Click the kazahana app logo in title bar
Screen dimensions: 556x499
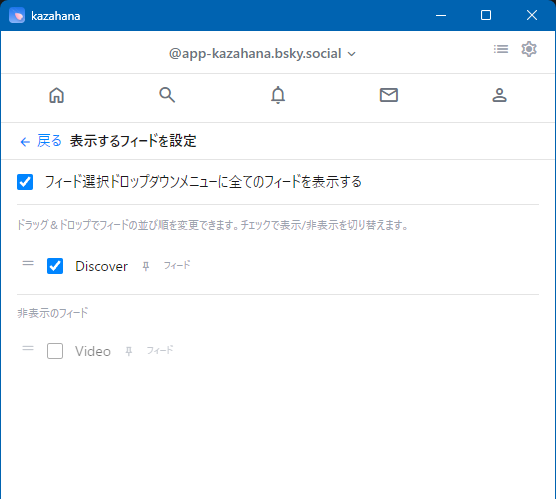click(x=17, y=16)
